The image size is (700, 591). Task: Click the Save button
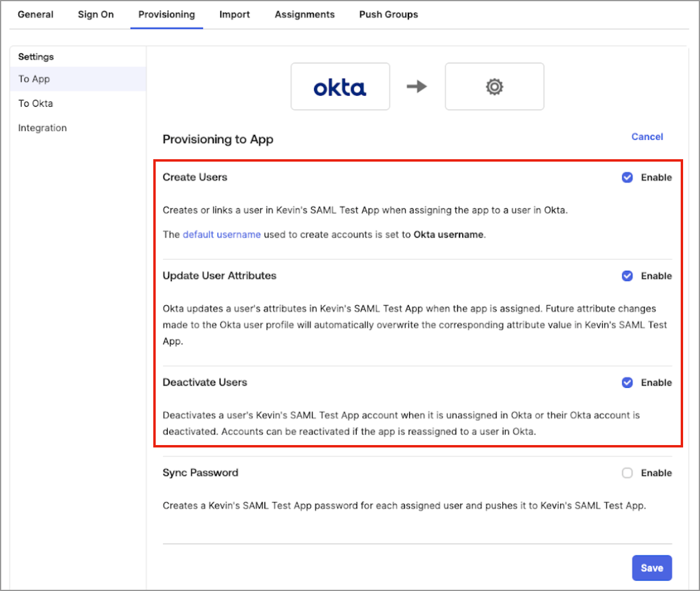click(x=652, y=568)
